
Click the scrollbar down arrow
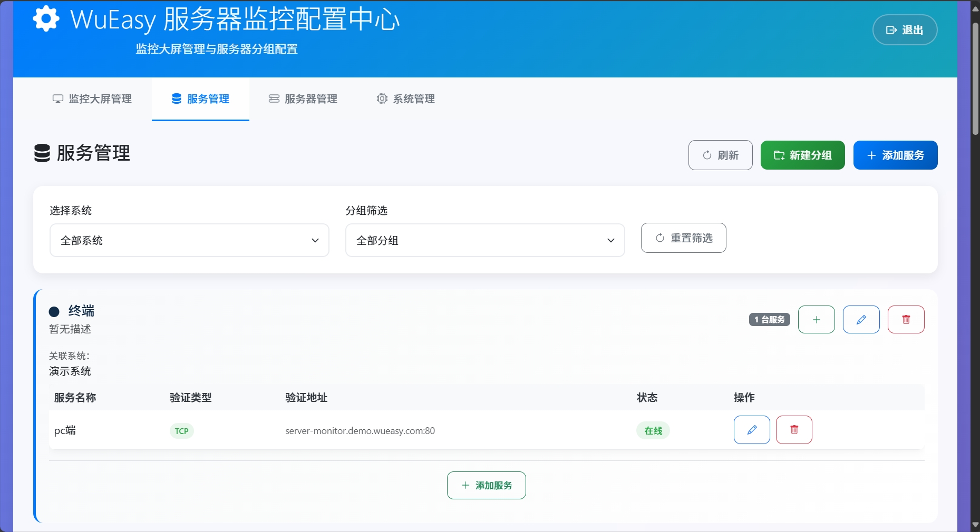[975, 525]
